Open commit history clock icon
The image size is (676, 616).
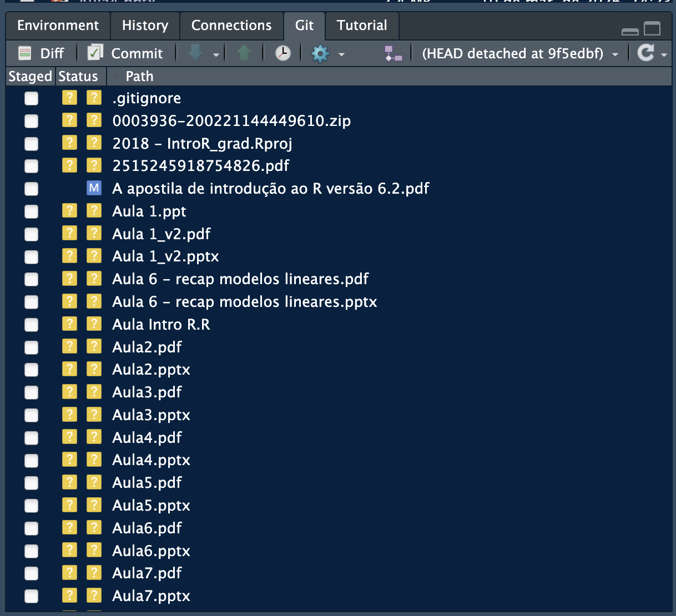tap(283, 53)
